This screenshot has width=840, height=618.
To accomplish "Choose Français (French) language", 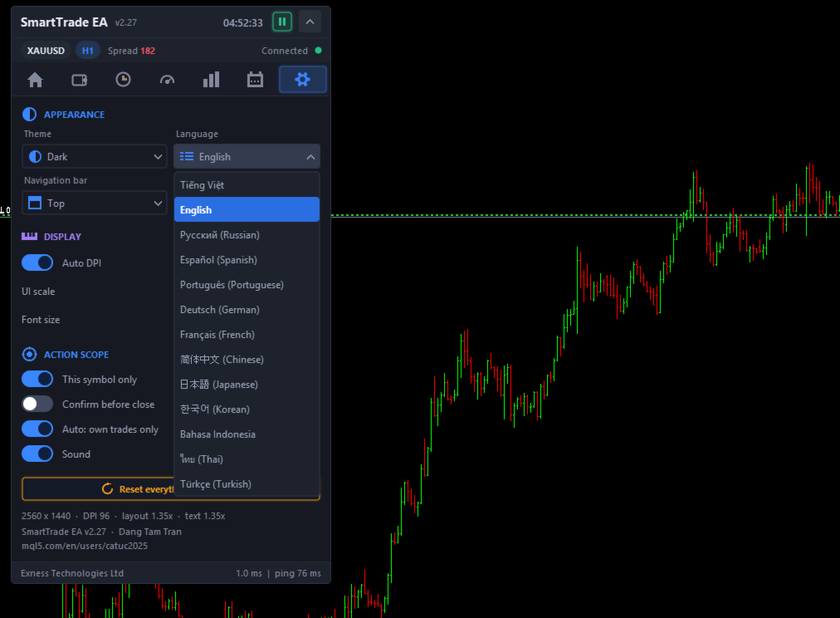I will click(x=247, y=335).
